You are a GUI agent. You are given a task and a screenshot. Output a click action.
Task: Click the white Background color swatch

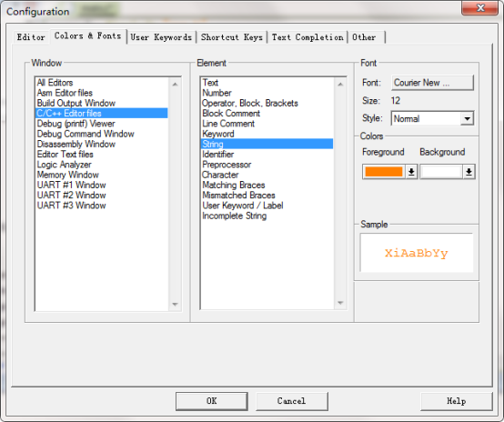point(441,172)
